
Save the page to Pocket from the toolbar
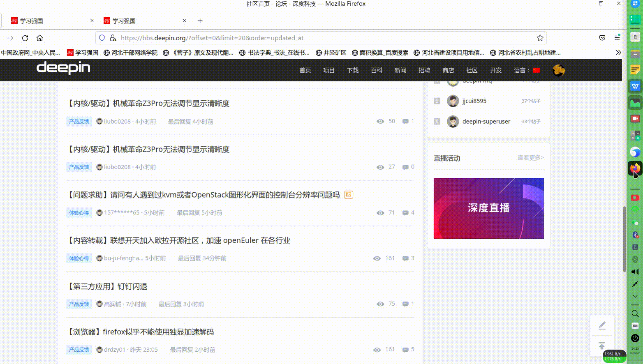pos(602,37)
